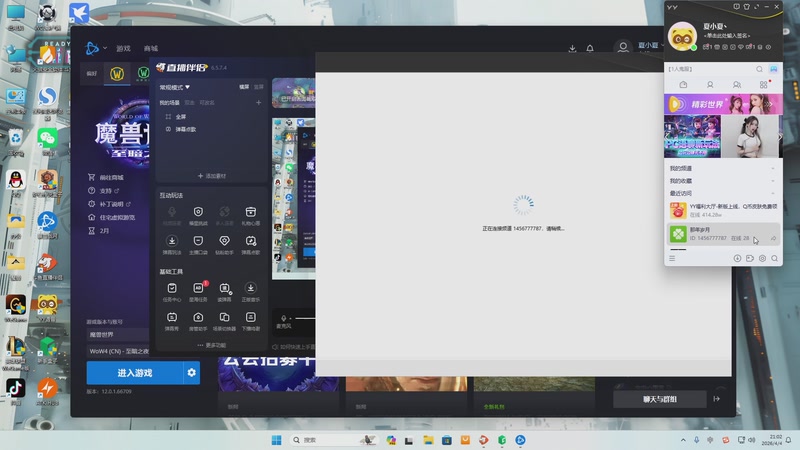Open the Windows Start menu

coord(277,440)
